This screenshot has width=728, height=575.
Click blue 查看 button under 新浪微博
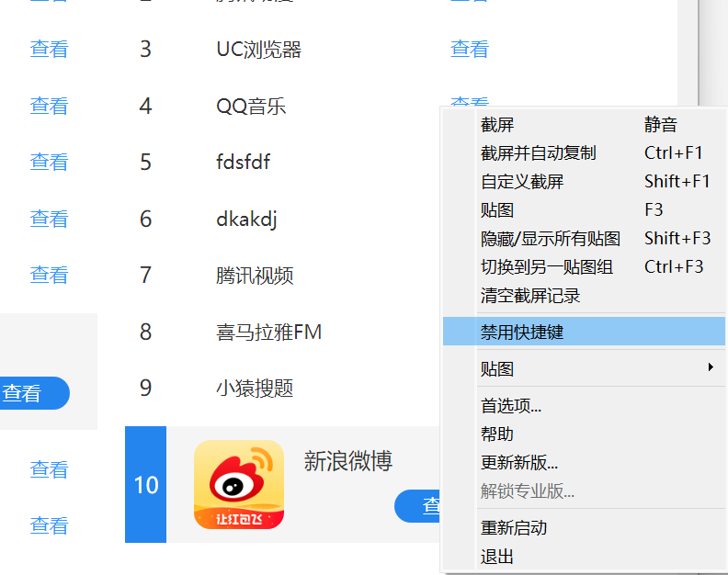point(417,506)
